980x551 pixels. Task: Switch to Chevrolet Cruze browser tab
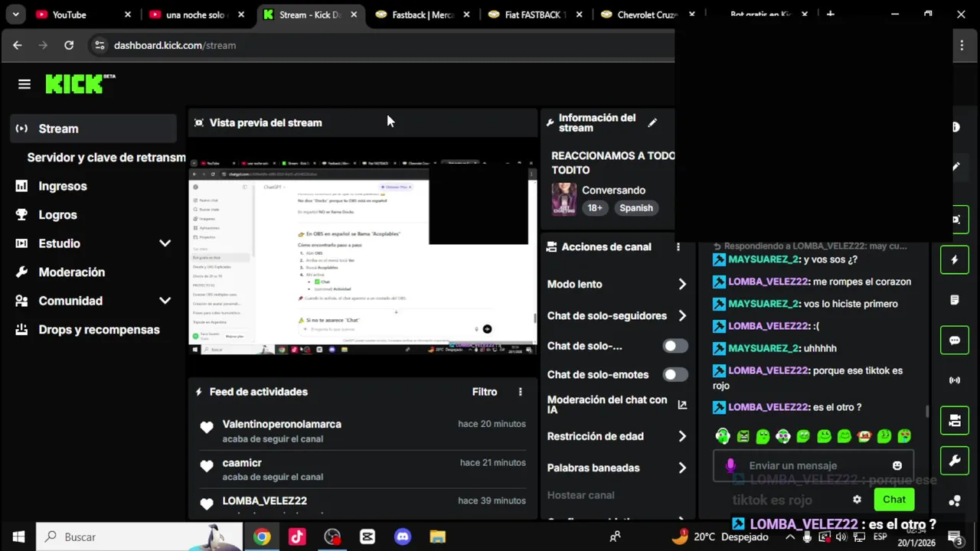coord(648,15)
